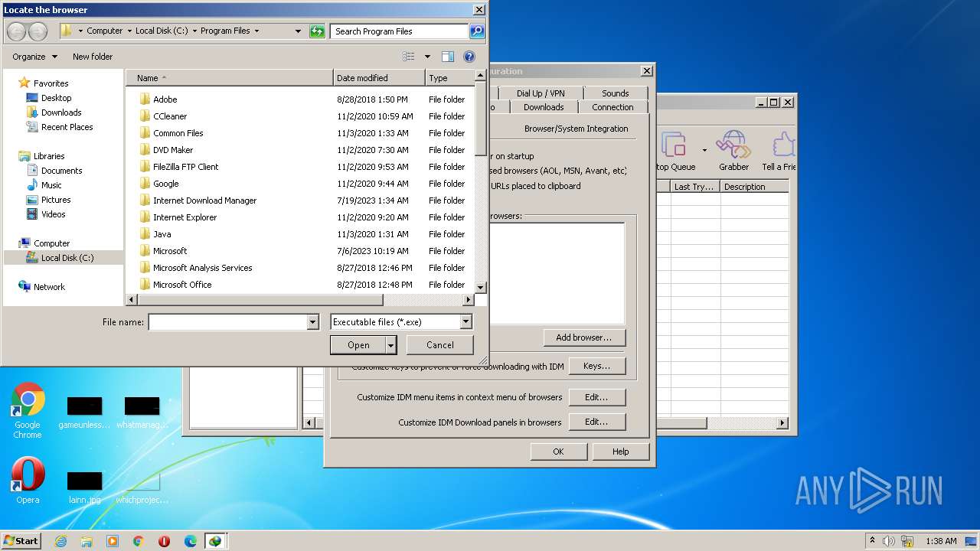Show the preview pane icon

click(x=448, y=57)
